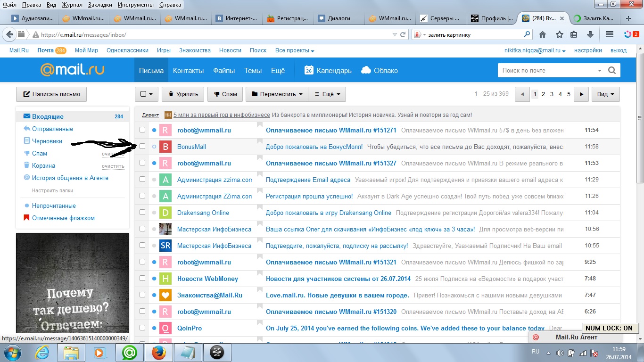Open the Инструменты menu

pos(136,5)
